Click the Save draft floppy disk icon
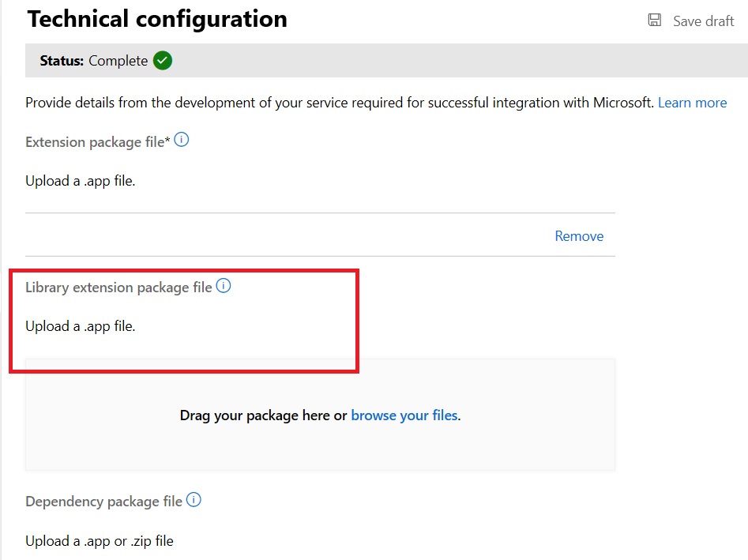The image size is (748, 560). pyautogui.click(x=654, y=21)
